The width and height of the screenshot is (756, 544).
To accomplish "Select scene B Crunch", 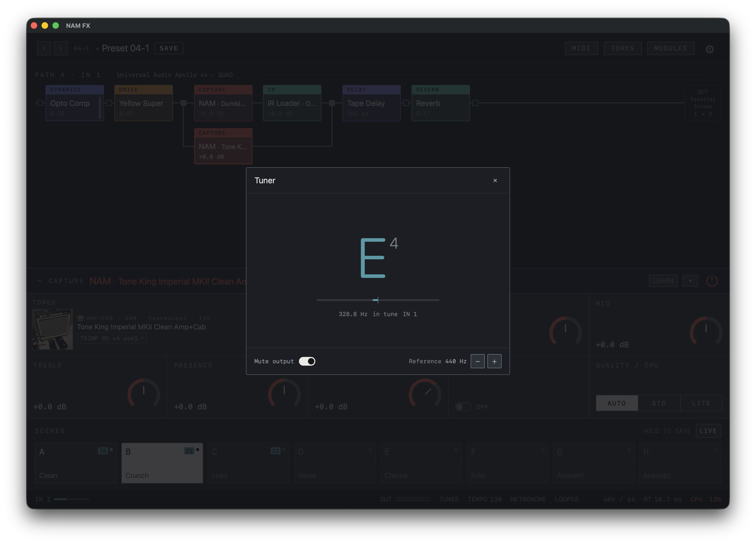I will (162, 463).
